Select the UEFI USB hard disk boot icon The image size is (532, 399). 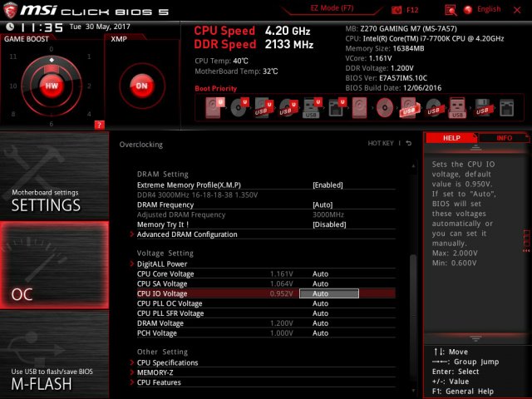coord(264,108)
